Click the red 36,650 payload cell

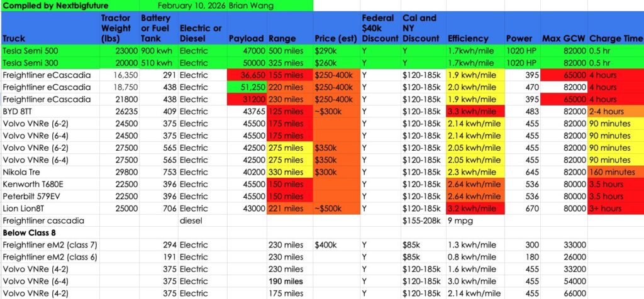coord(248,75)
